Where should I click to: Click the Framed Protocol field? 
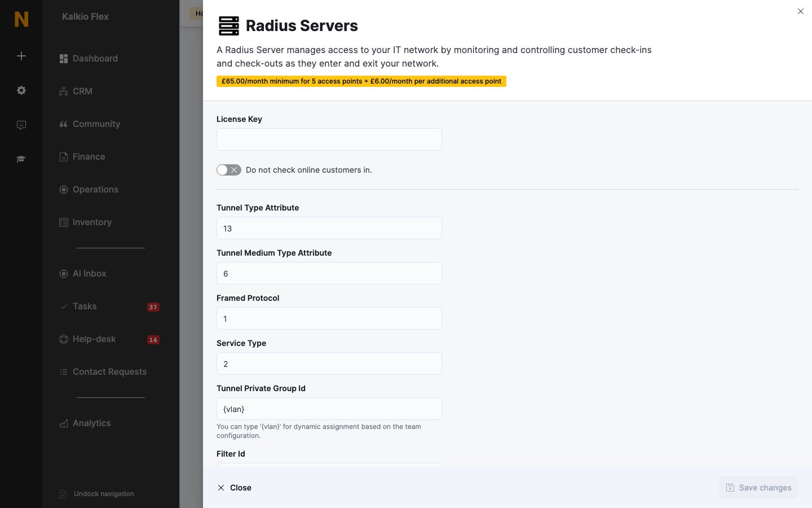click(x=329, y=318)
